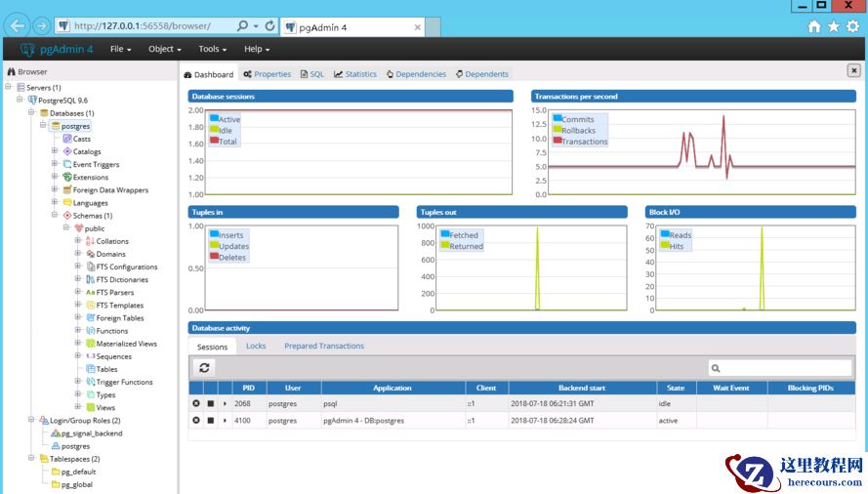Click the Fetched legend color swatch
The width and height of the screenshot is (868, 494).
(x=445, y=233)
